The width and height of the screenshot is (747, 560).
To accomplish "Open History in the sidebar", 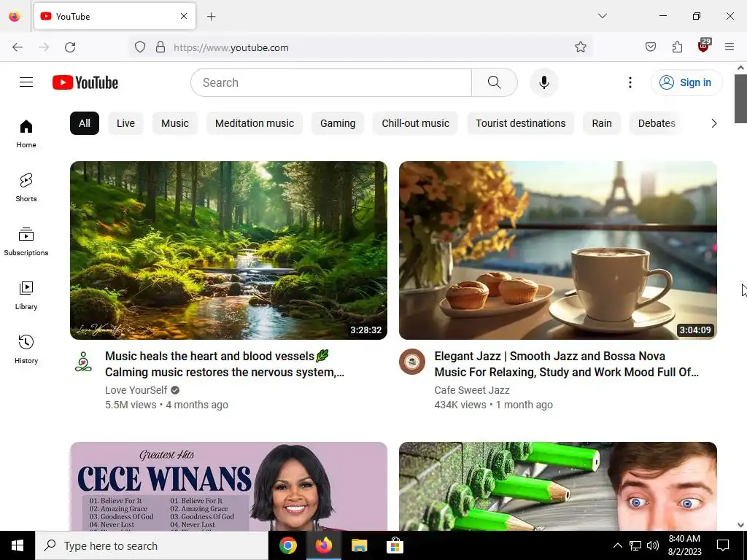I will (26, 349).
